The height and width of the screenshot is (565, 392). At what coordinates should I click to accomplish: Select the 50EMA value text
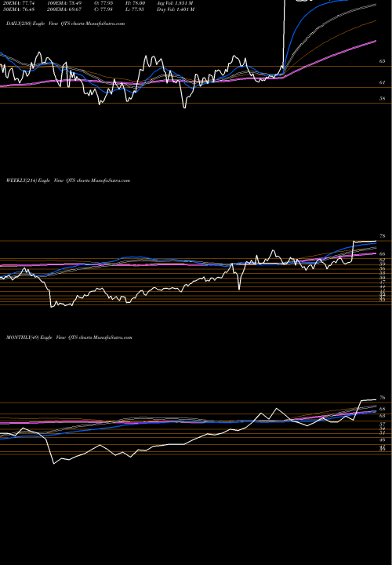(19, 9)
